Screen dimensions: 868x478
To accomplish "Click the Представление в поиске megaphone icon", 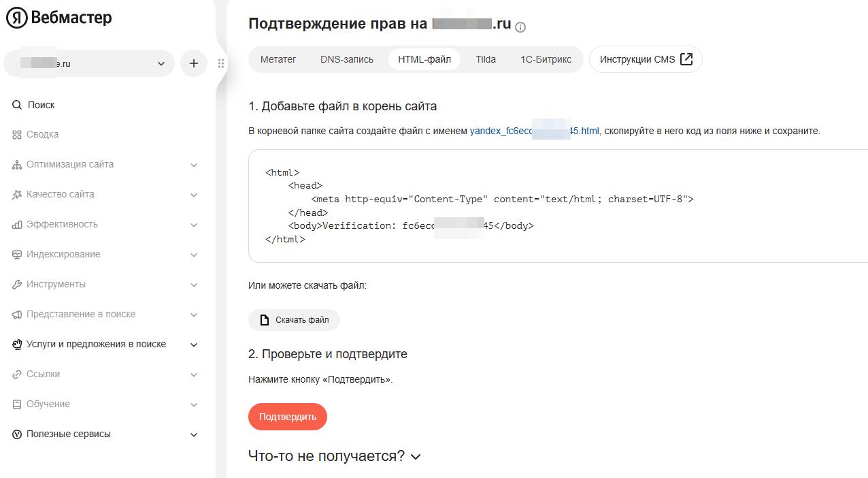I will (x=17, y=315).
